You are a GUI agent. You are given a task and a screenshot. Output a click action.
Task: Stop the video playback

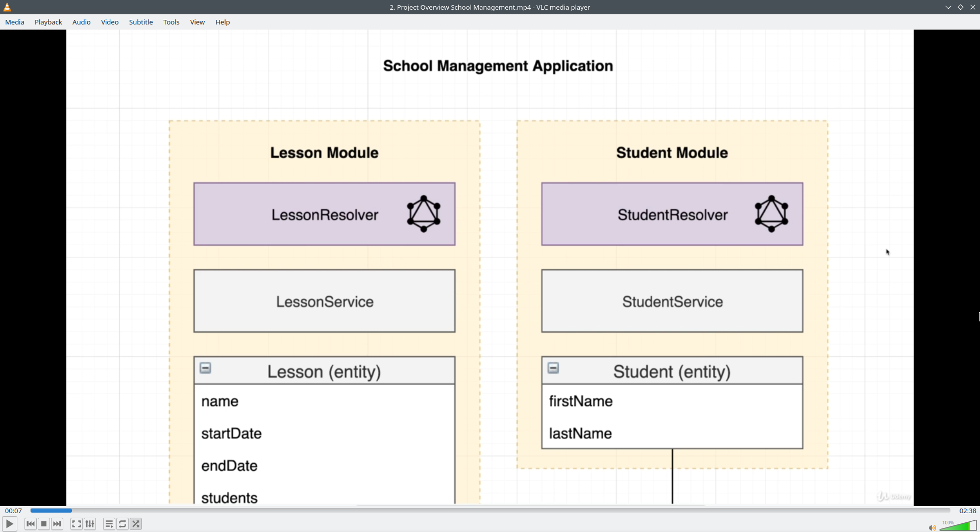(44, 524)
